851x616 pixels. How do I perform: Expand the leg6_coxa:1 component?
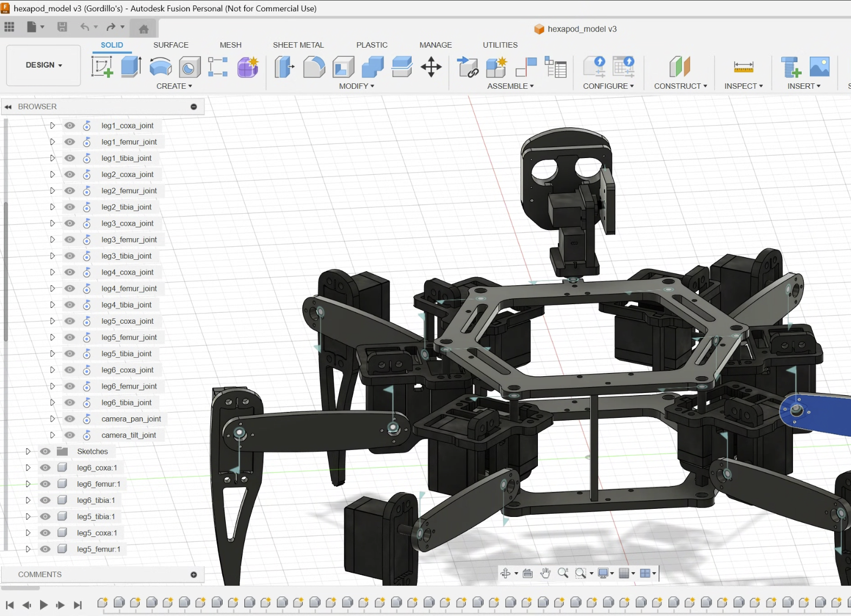click(x=28, y=468)
